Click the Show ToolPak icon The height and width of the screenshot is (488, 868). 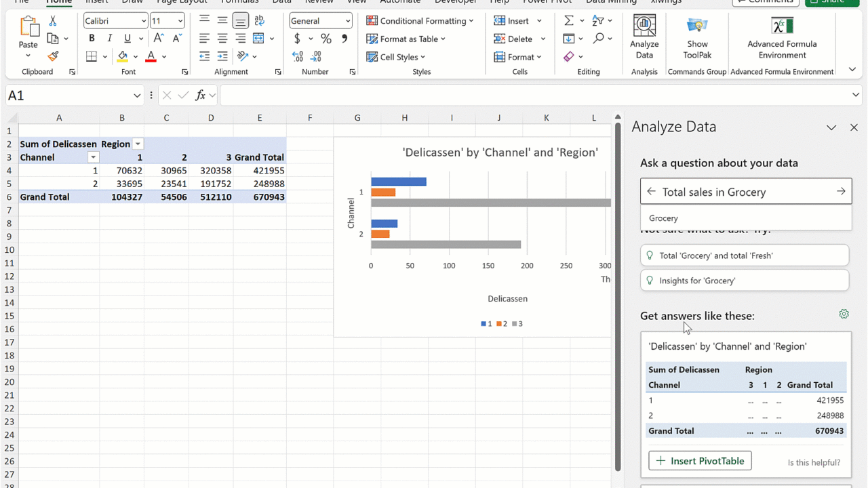pyautogui.click(x=697, y=37)
